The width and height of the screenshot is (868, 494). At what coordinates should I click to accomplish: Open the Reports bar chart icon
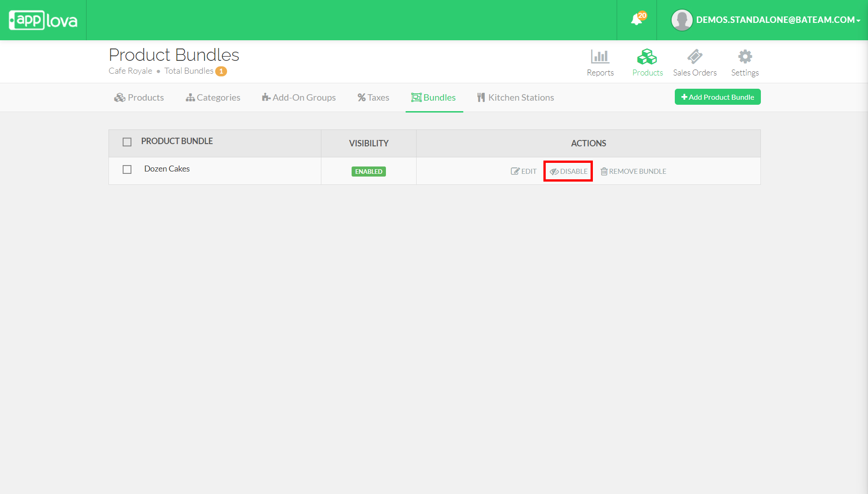(x=600, y=57)
